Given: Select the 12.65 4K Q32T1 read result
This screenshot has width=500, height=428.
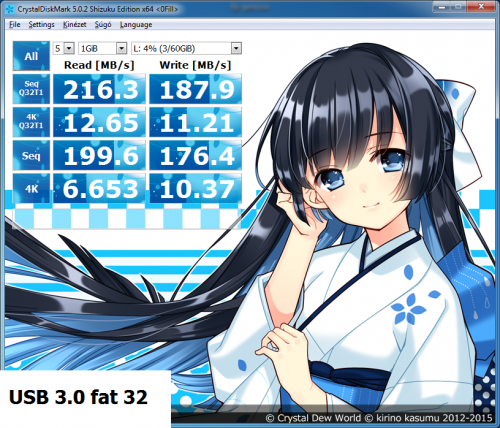Looking at the screenshot, I should pyautogui.click(x=99, y=122).
